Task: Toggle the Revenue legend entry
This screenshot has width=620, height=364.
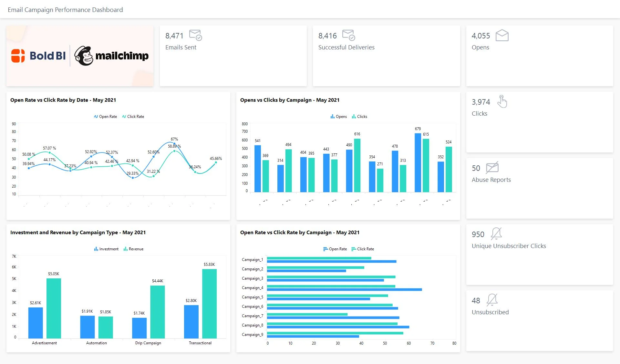Action: coord(133,249)
